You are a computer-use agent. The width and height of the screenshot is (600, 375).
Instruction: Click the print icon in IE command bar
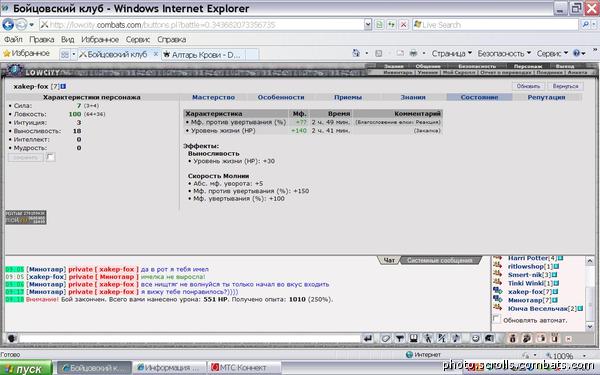click(x=413, y=54)
